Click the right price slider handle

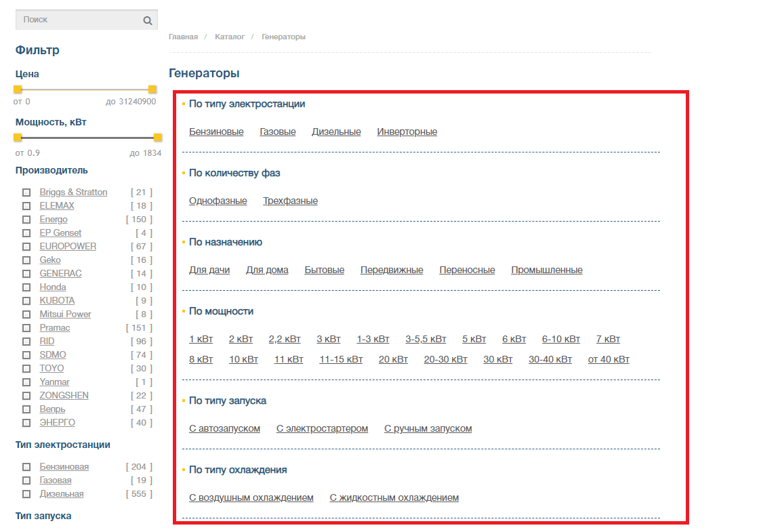152,89
